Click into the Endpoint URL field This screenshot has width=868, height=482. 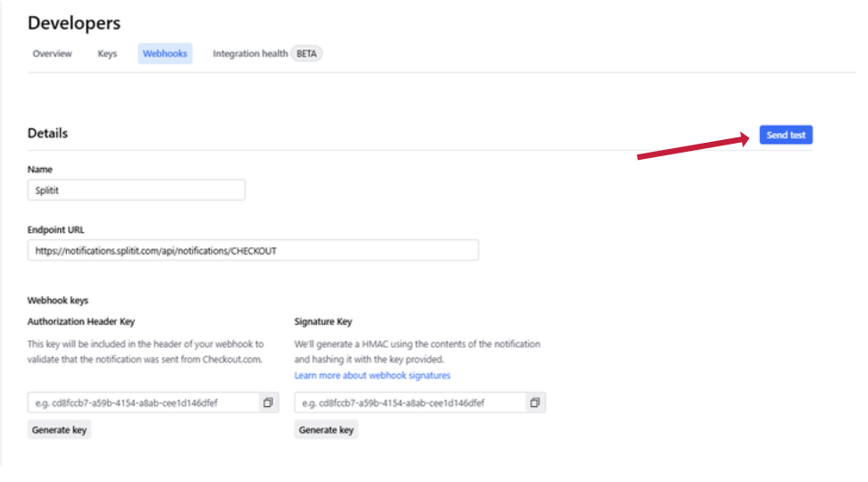253,251
